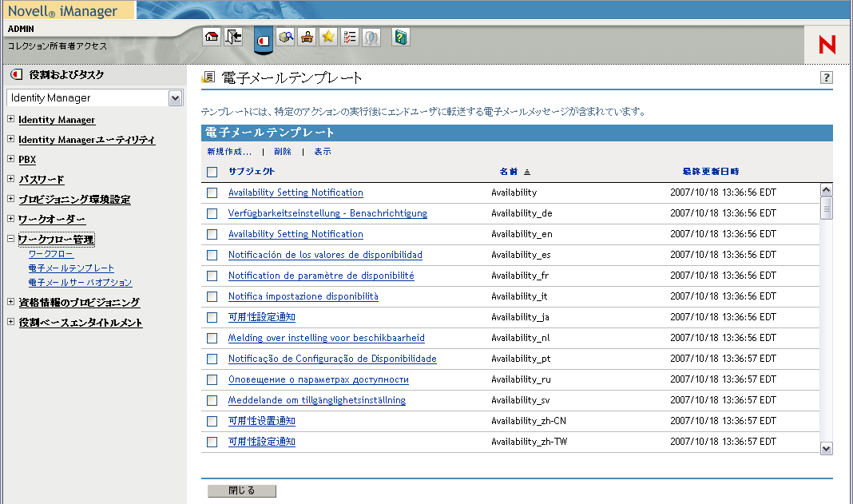Expand the パスワード tree node
Viewport: 853px width, 504px height.
point(10,179)
